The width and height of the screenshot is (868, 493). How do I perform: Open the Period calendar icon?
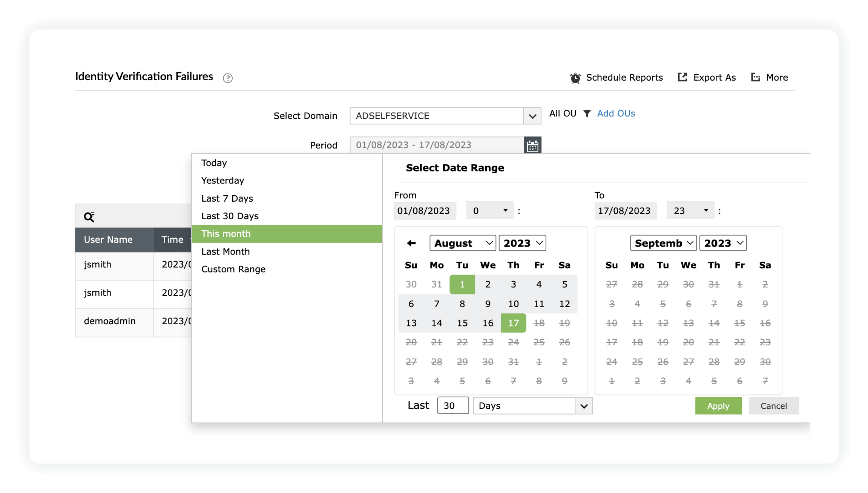(x=532, y=145)
